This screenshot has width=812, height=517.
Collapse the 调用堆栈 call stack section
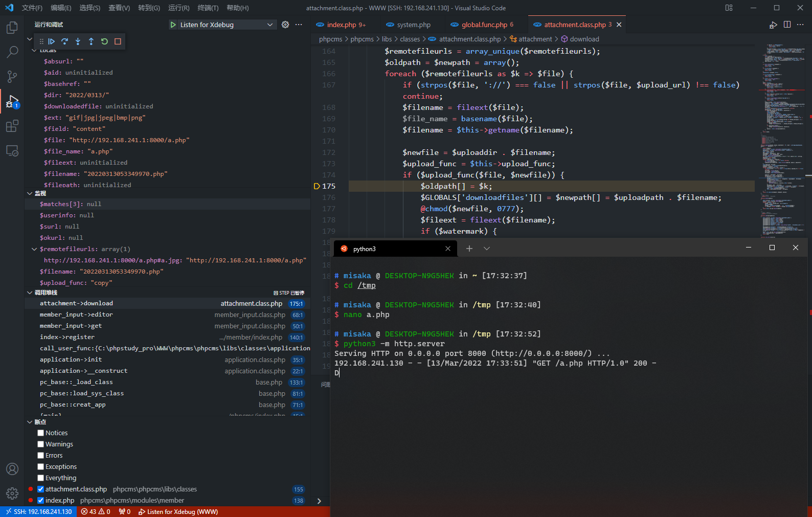[30, 293]
